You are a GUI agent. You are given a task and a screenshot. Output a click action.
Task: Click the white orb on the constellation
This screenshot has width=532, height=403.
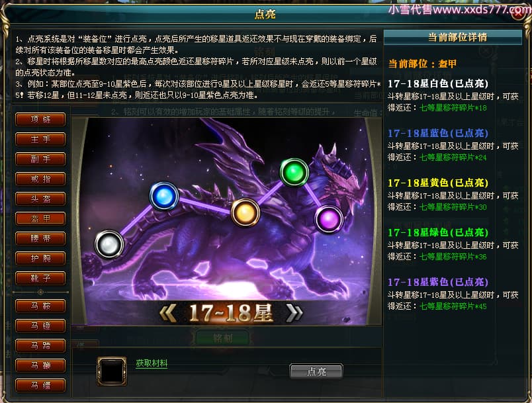[x=109, y=244]
